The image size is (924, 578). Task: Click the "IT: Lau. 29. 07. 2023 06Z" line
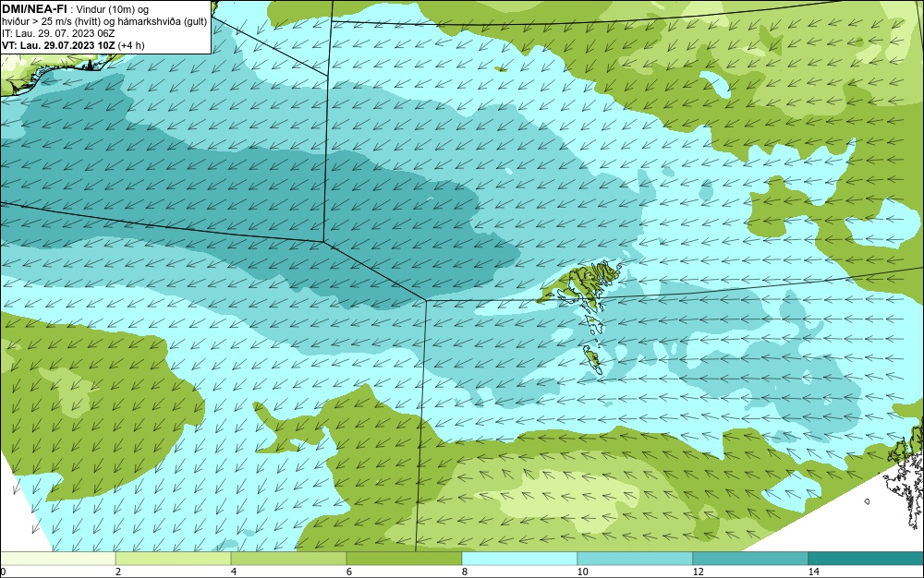pos(57,33)
